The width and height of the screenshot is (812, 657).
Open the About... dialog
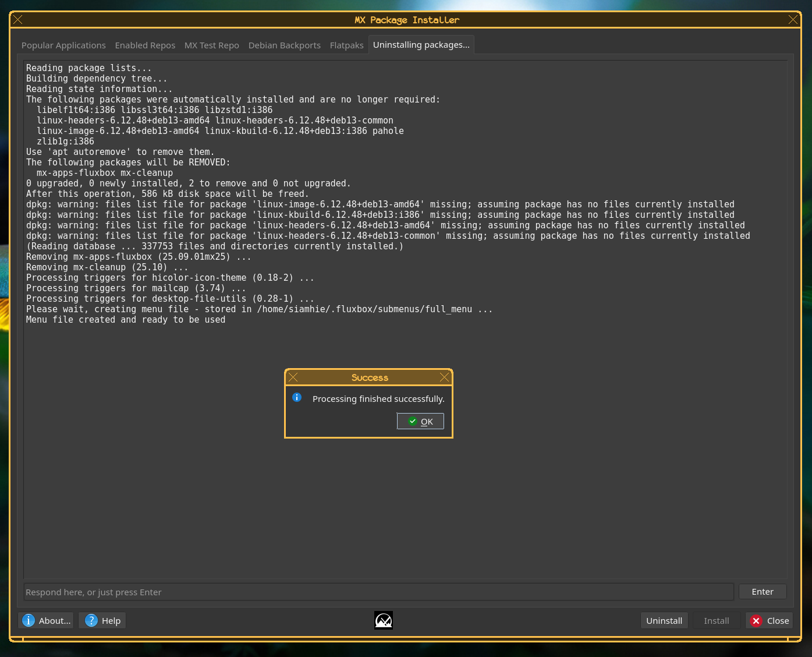click(x=47, y=621)
